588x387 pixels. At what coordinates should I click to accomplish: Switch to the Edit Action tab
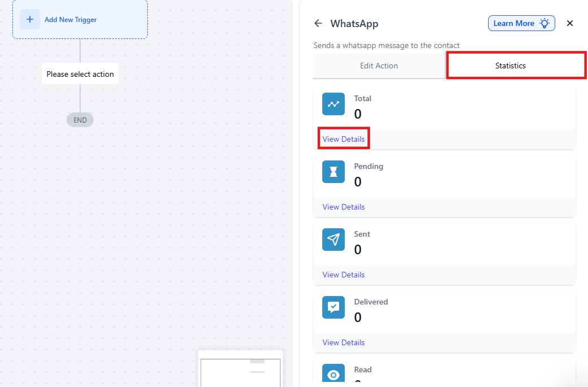(x=379, y=66)
